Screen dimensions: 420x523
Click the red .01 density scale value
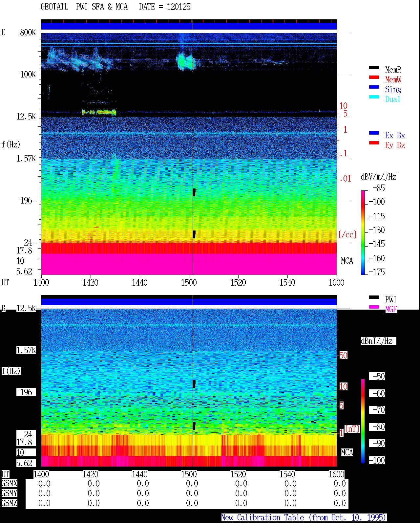(x=345, y=179)
